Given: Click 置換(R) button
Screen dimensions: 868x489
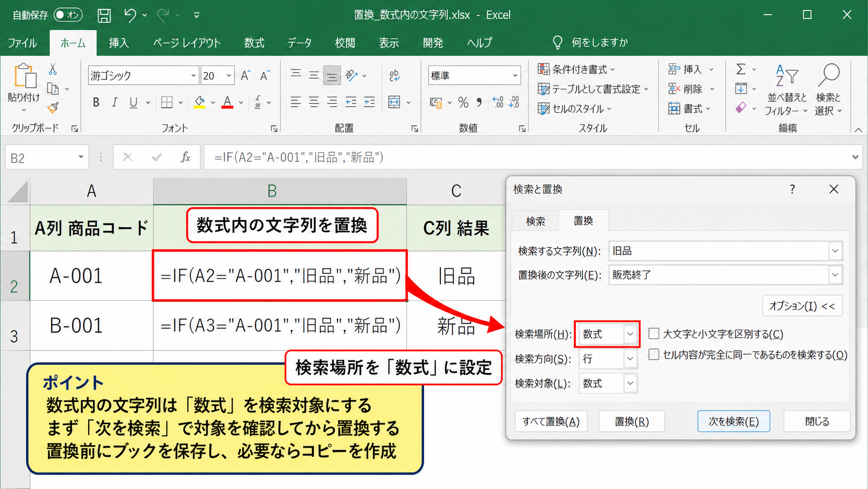Looking at the screenshot, I should 632,421.
